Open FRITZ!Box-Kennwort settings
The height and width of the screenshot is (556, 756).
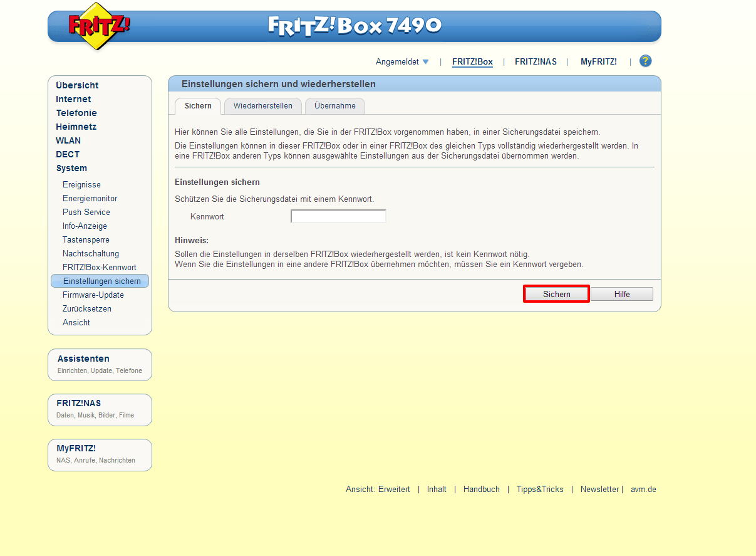(100, 267)
